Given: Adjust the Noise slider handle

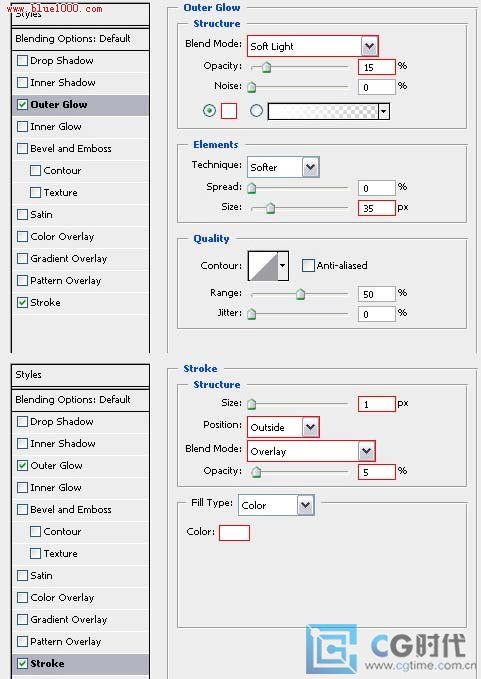Looking at the screenshot, I should pos(252,87).
